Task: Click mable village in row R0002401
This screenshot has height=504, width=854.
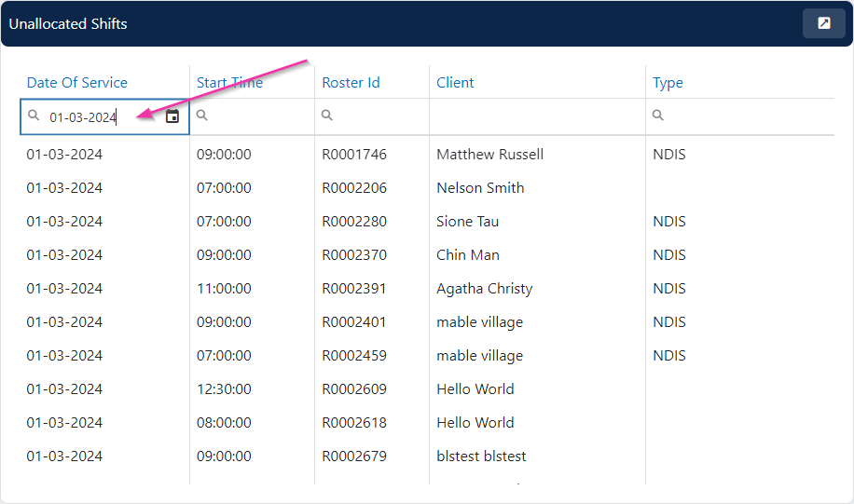Action: [x=479, y=322]
